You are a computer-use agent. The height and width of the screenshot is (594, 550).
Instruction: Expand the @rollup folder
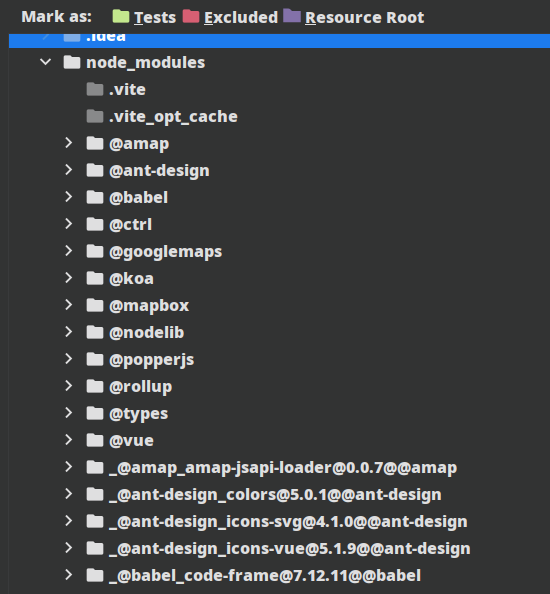[x=69, y=386]
